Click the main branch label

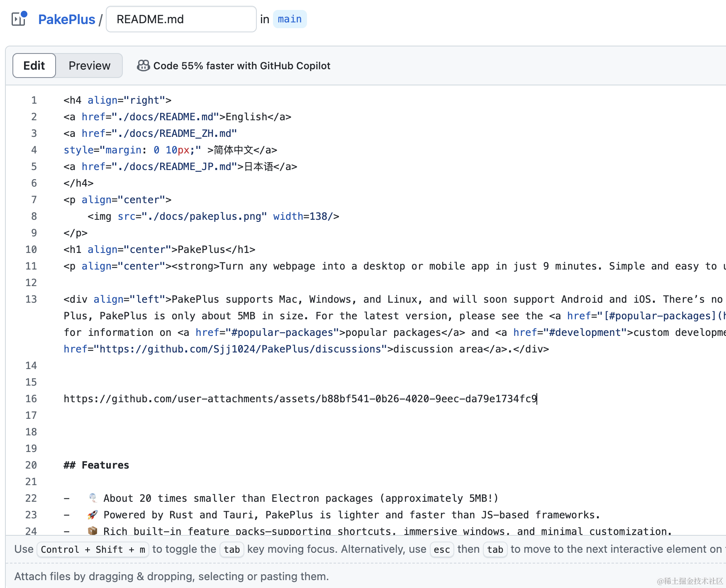coord(290,19)
